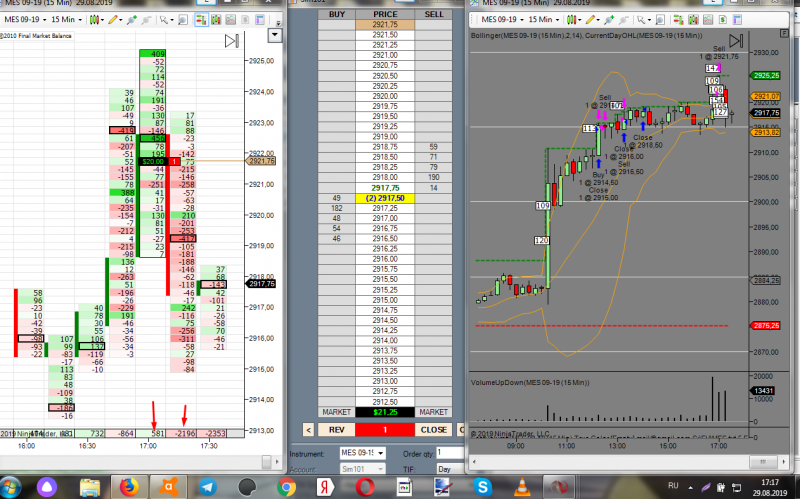Open Firefox from the taskbar
The image size is (800, 499).
coord(129,487)
